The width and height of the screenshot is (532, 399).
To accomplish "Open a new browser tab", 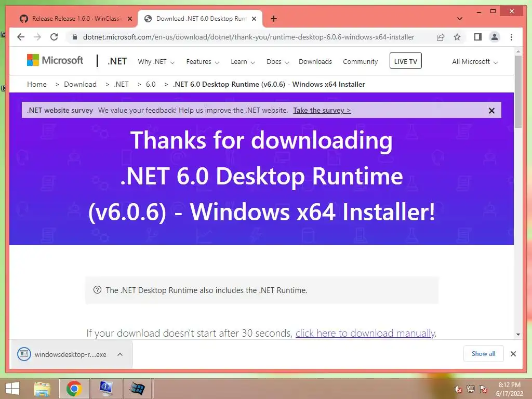I will point(274,19).
